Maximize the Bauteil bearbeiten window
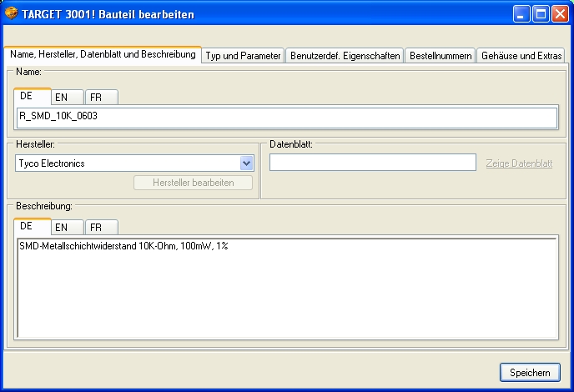The height and width of the screenshot is (392, 574). [541, 13]
